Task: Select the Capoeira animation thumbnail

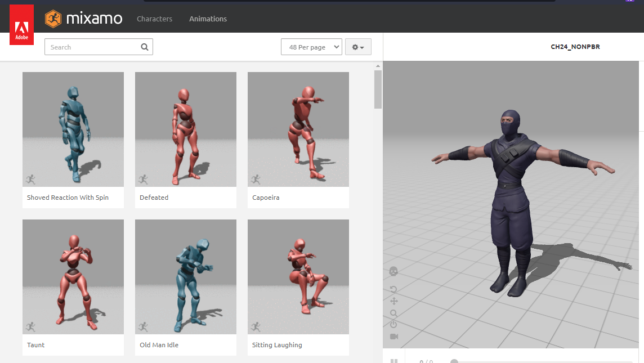Action: coord(298,129)
